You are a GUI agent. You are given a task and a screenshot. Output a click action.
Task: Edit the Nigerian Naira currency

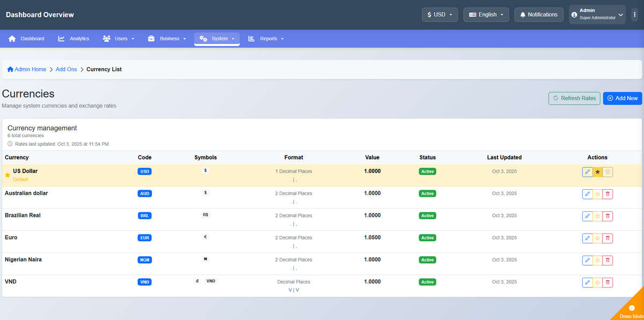(587, 260)
